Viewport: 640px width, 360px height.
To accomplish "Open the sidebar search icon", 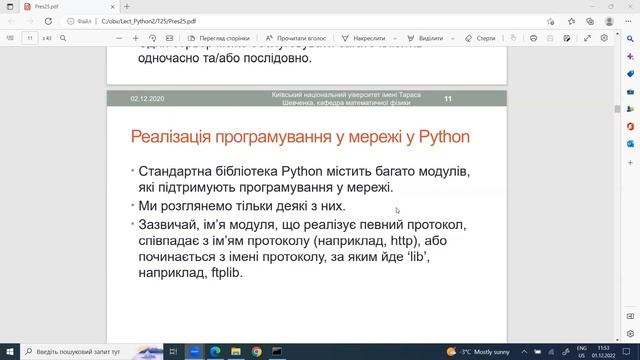I will tap(630, 39).
